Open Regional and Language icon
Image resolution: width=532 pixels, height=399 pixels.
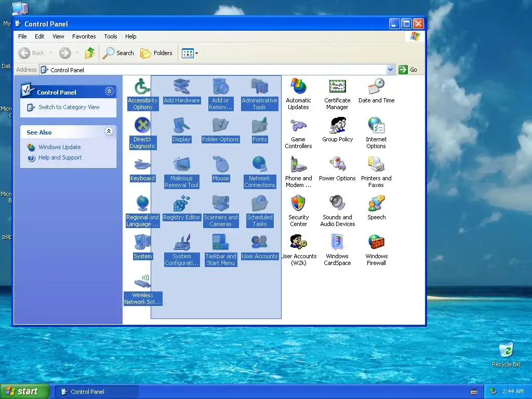[142, 204]
